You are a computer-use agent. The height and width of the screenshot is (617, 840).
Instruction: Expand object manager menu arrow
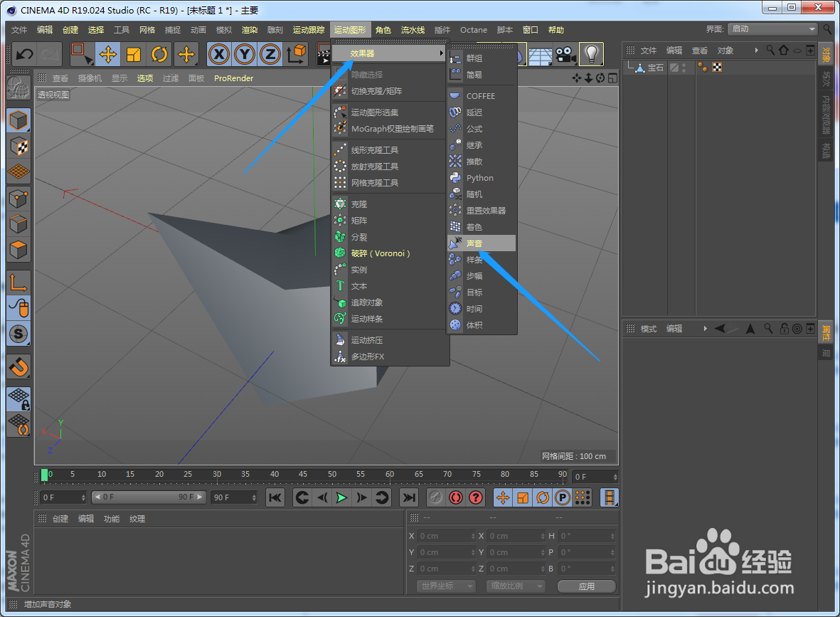(757, 51)
